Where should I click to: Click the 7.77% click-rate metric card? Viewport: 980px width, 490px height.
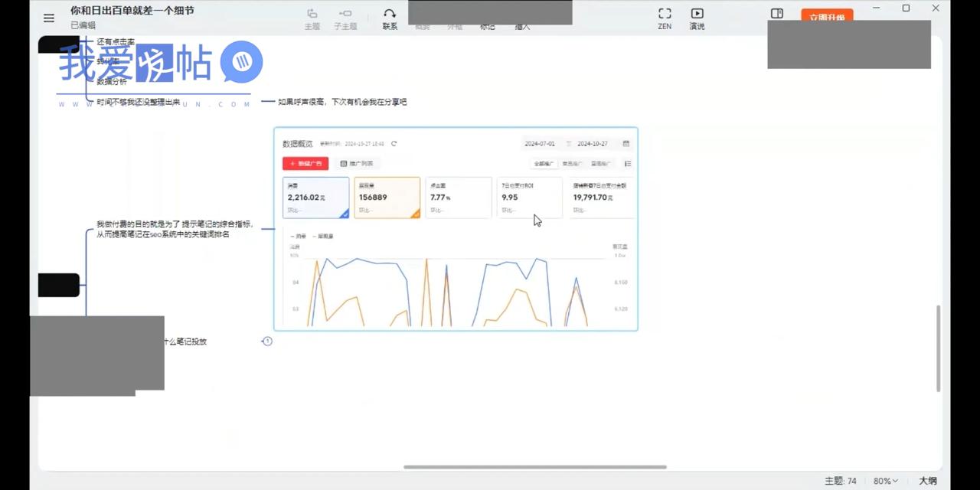click(459, 198)
